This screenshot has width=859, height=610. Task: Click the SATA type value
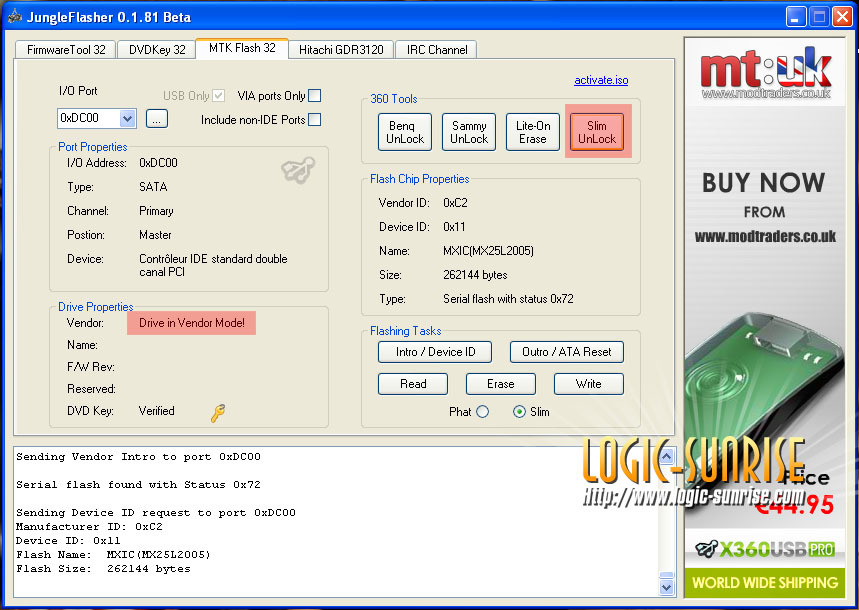pos(153,187)
